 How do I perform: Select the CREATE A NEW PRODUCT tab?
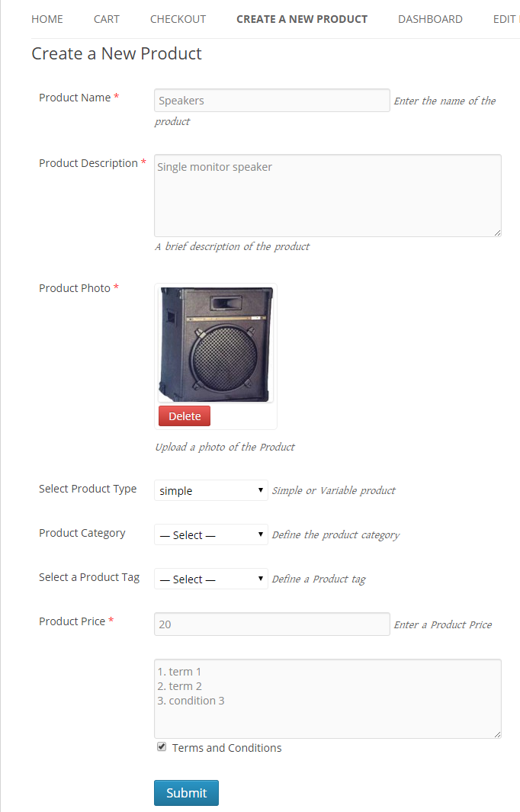pos(302,18)
